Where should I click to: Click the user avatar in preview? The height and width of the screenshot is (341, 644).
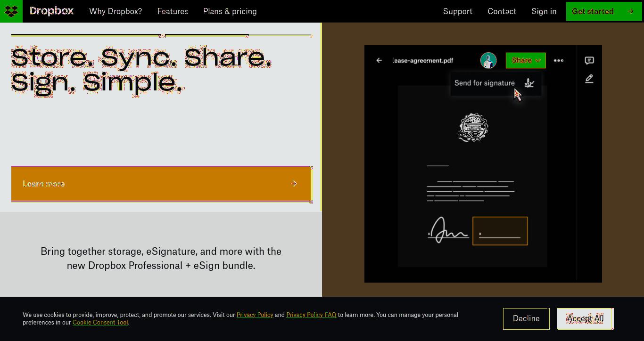point(488,60)
